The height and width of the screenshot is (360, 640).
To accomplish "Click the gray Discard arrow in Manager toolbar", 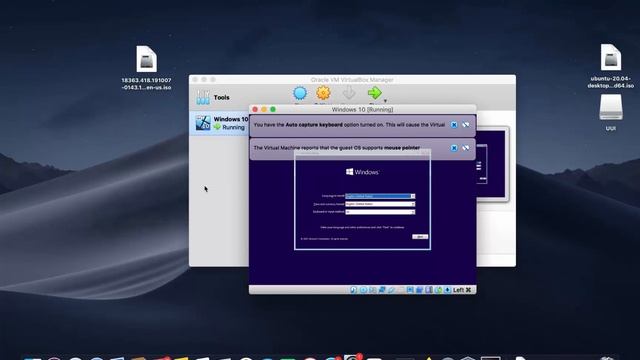I will [x=349, y=93].
